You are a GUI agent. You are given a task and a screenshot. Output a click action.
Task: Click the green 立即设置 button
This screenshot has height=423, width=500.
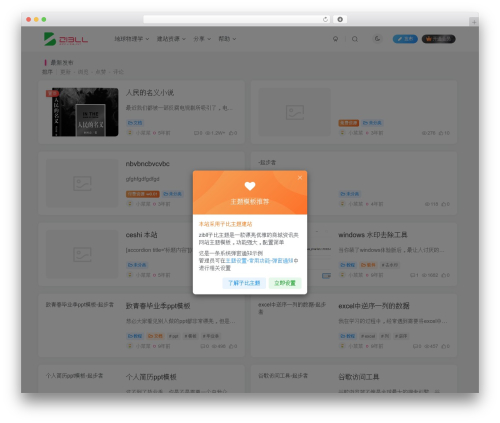click(x=285, y=283)
